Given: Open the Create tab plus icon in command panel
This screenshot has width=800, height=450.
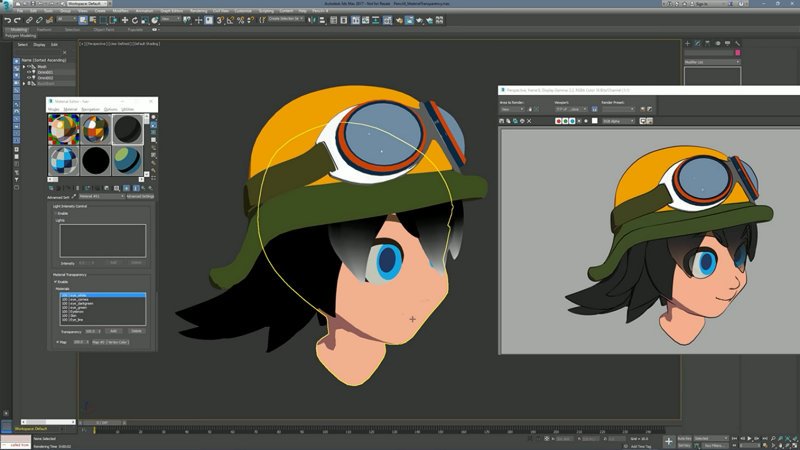Looking at the screenshot, I should pos(687,43).
